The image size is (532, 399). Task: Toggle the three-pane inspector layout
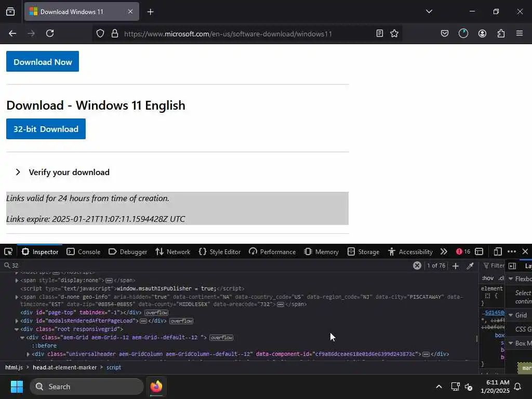tap(512, 266)
